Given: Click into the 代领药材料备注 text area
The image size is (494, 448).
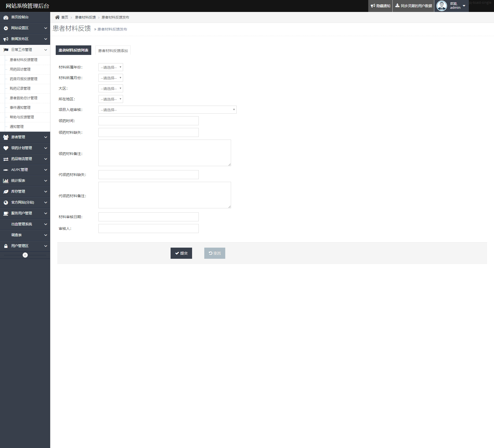Looking at the screenshot, I should (x=165, y=195).
